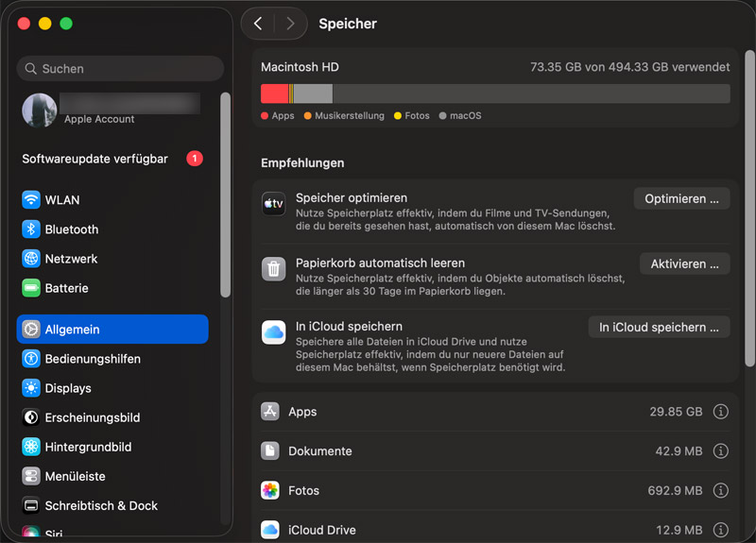The width and height of the screenshot is (756, 543).
Task: Click the Optimieren … button
Action: pos(681,198)
